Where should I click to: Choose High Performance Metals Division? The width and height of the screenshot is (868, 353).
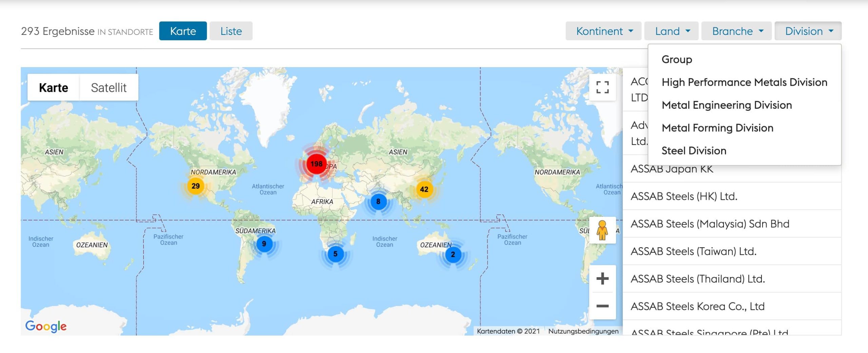tap(745, 82)
